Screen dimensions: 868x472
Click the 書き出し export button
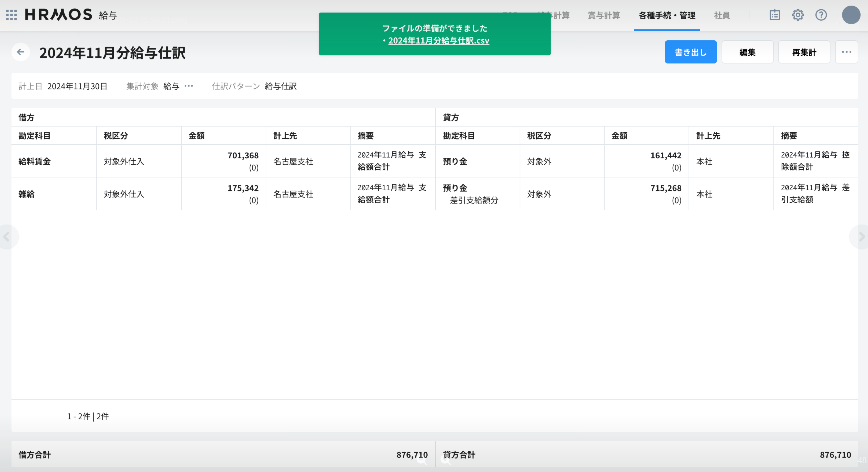(690, 52)
